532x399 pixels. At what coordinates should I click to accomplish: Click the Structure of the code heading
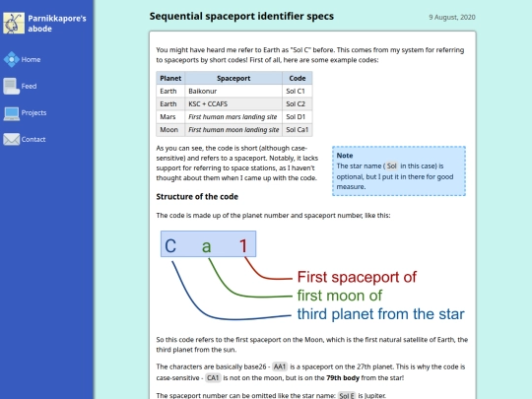[197, 197]
